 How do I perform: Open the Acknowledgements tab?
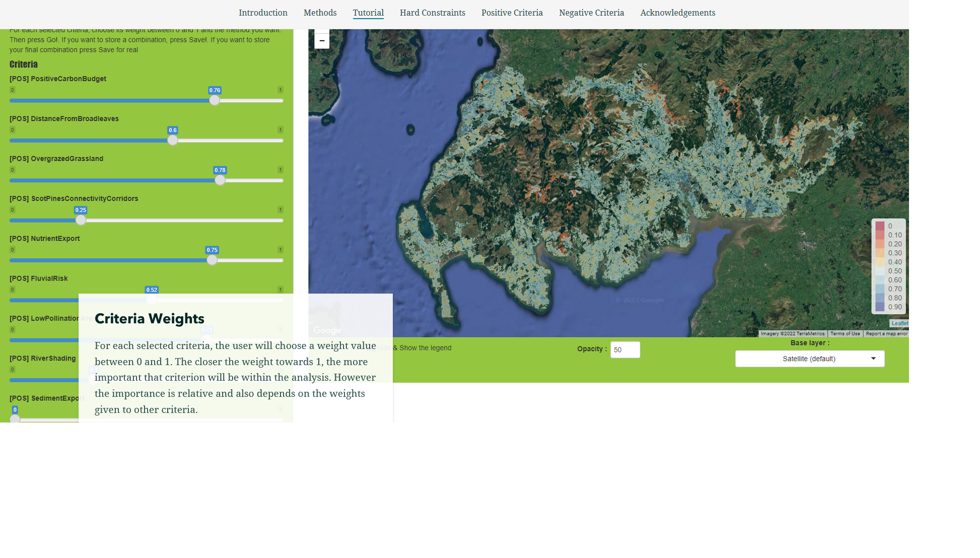coord(677,13)
